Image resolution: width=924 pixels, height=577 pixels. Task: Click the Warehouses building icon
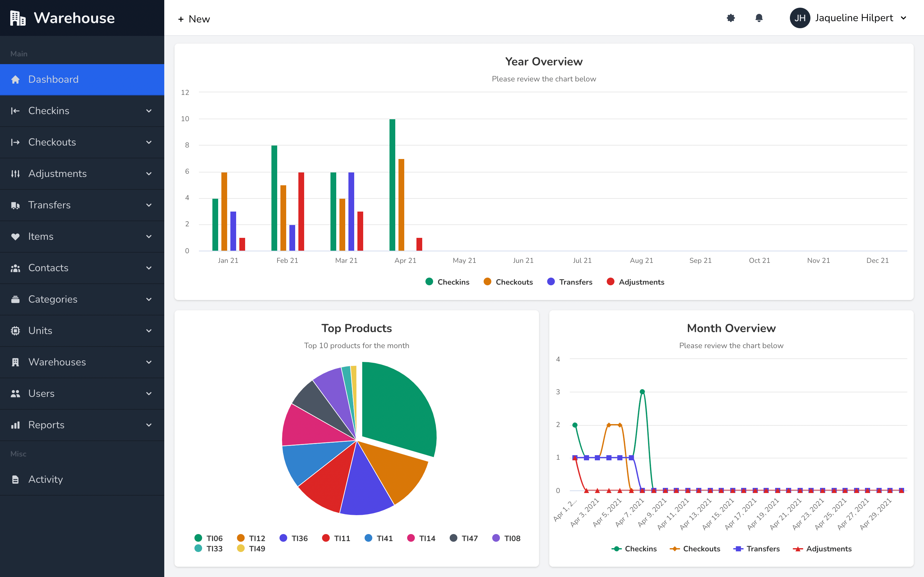point(15,362)
